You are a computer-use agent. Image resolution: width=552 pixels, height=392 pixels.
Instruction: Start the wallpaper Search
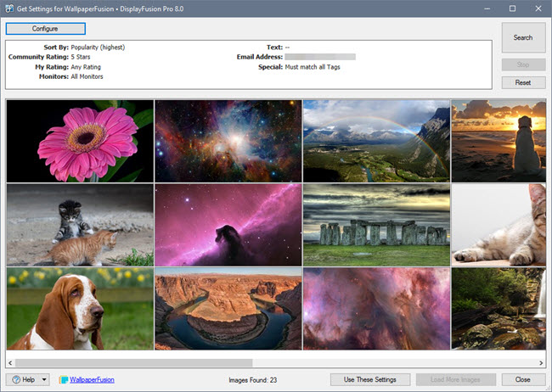tap(523, 37)
